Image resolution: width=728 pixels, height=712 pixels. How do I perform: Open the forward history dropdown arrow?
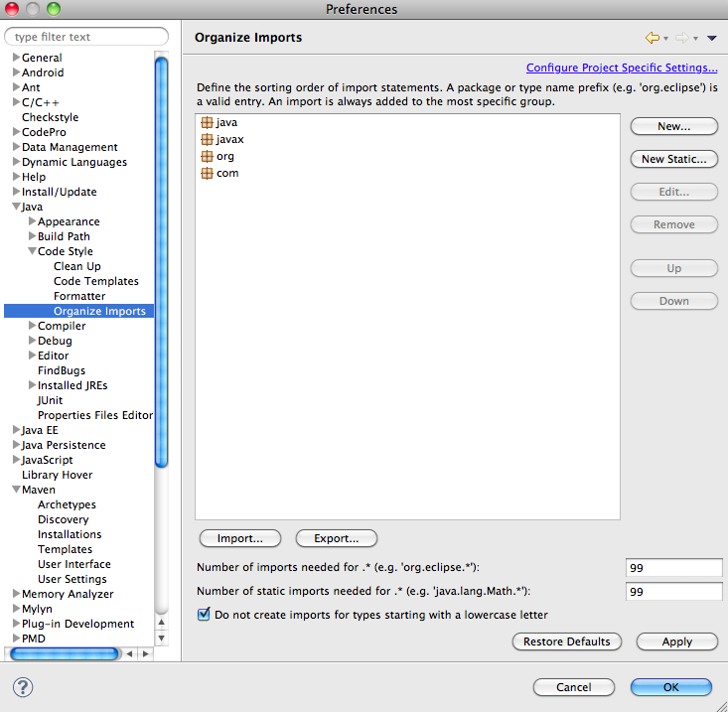(x=695, y=39)
